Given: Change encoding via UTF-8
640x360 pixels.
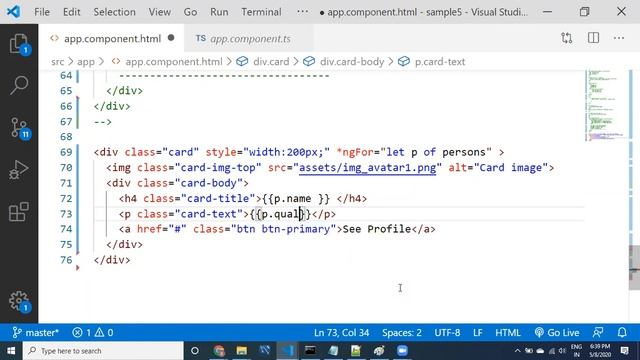Looking at the screenshot, I should click(x=447, y=333).
